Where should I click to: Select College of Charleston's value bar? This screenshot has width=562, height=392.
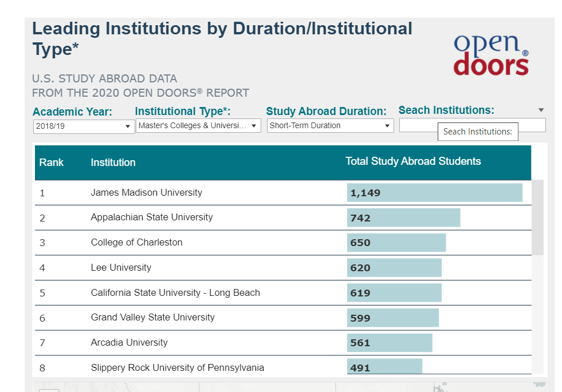[x=396, y=243]
